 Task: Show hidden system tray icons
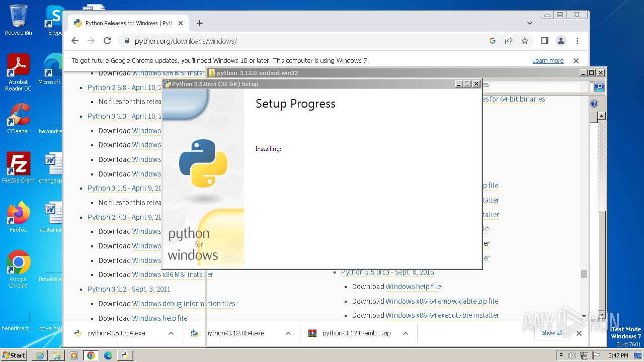[561, 355]
